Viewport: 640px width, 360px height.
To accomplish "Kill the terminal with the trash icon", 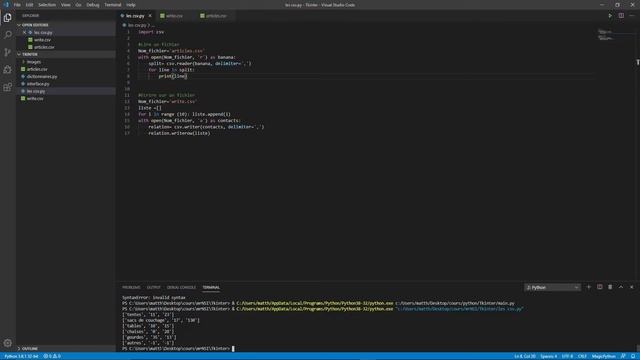I will 610,287.
